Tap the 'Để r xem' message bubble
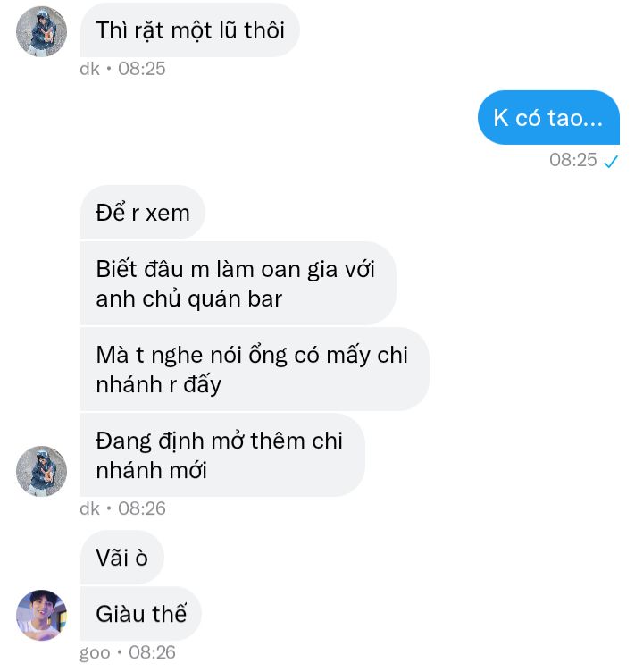 coord(143,213)
